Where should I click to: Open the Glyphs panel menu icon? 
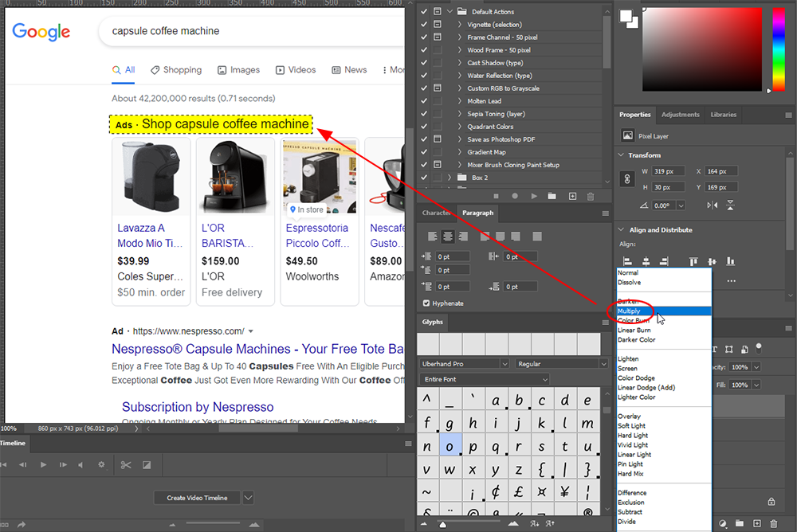tap(606, 323)
